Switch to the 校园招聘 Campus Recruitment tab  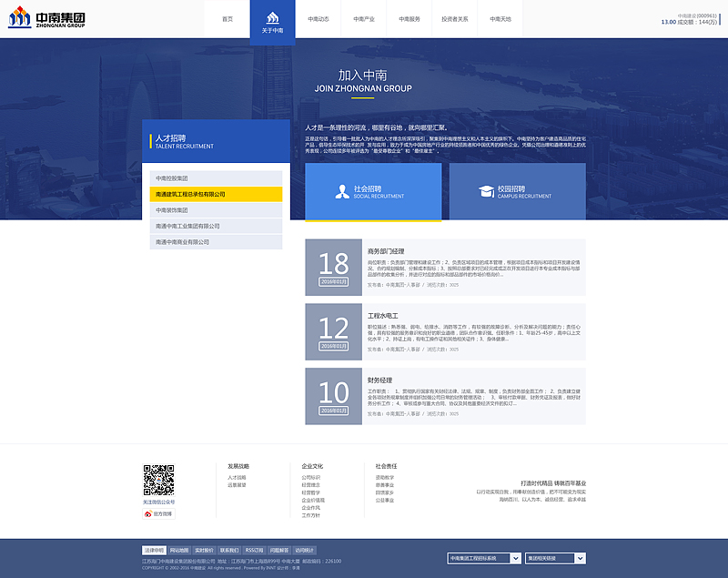(517, 191)
